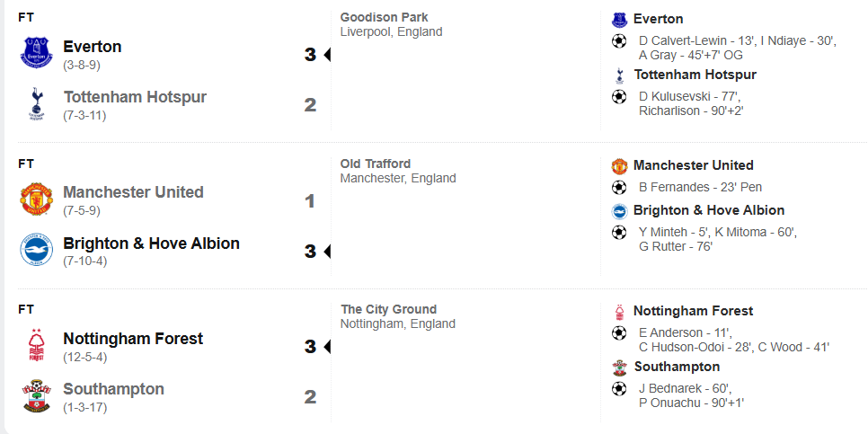Open Tottenham Hotspur team name link

(135, 97)
